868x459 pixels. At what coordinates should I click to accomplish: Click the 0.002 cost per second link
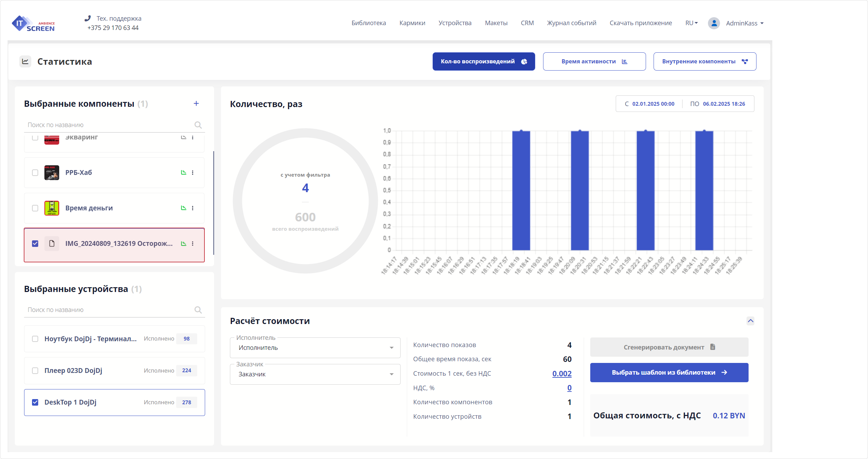[562, 374]
